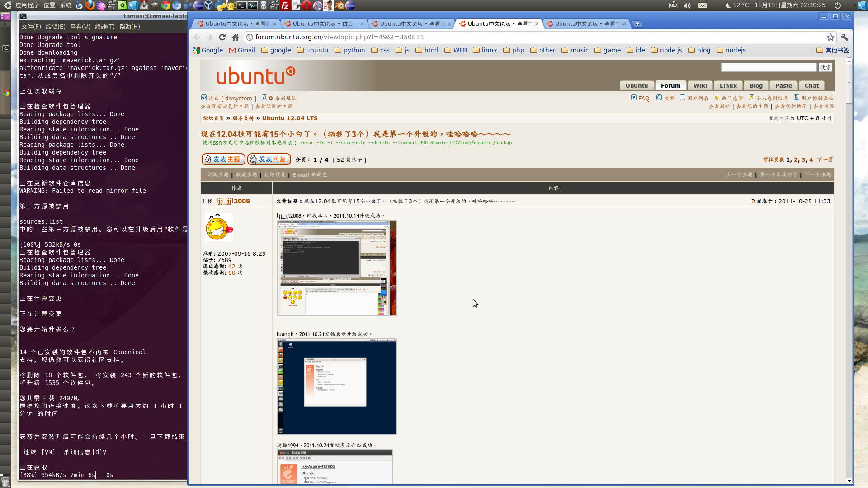Image resolution: width=868 pixels, height=488 pixels.
Task: Open Chrome wrench settings menu
Action: [x=844, y=37]
